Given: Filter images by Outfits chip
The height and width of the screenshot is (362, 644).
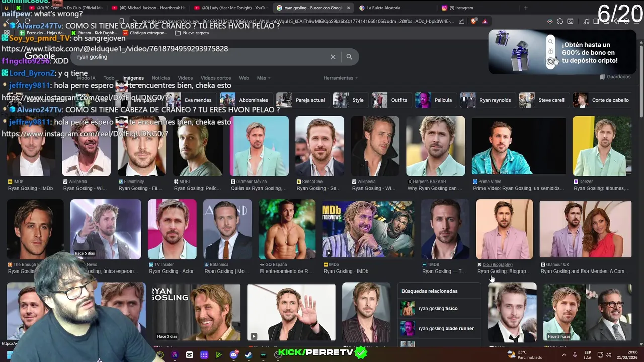Looking at the screenshot, I should tap(391, 100).
